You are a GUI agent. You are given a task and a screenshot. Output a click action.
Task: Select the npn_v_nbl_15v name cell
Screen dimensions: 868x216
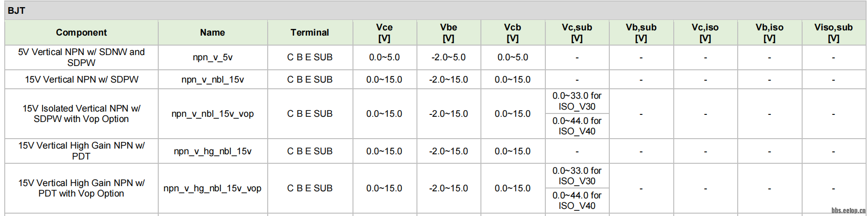(212, 80)
